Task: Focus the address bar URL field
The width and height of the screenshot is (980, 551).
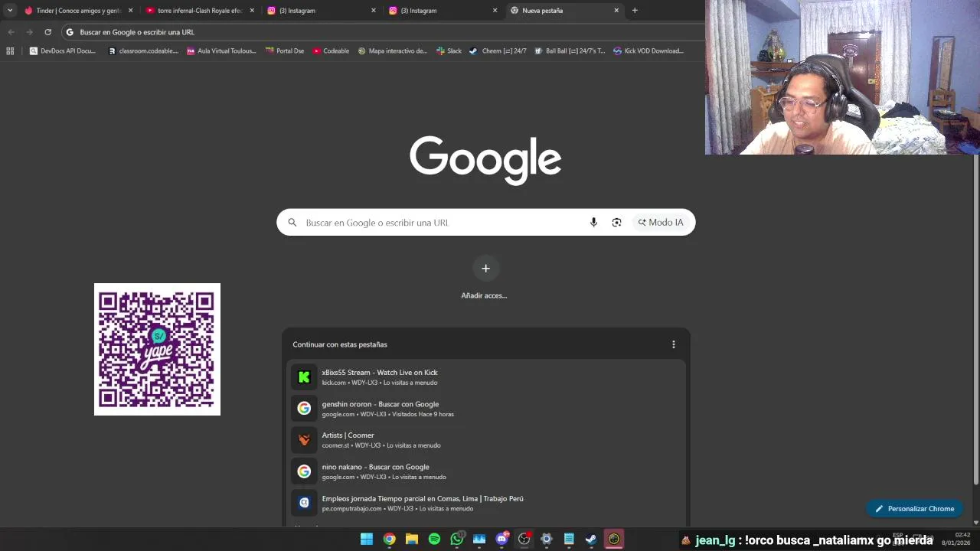Action: click(383, 32)
